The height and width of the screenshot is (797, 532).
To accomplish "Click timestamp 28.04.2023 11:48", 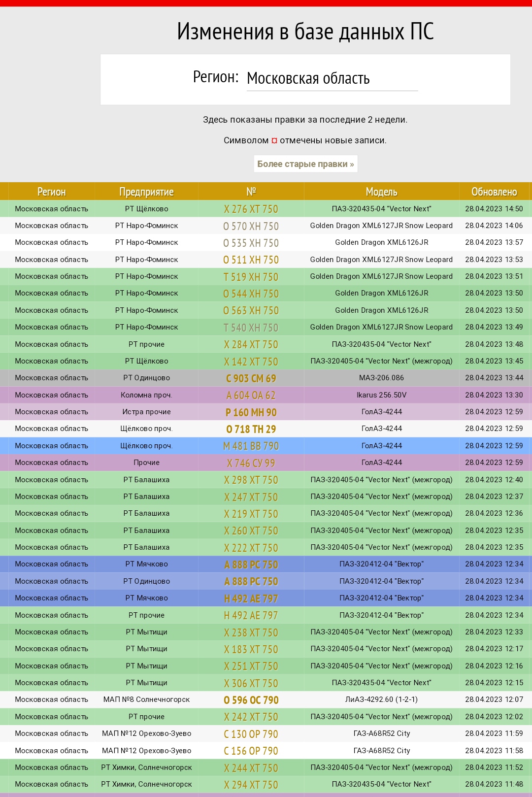I will pyautogui.click(x=494, y=784).
